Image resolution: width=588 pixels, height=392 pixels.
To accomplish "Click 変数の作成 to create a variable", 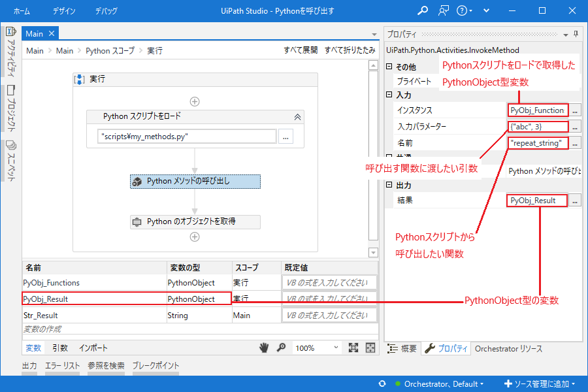I will tap(42, 329).
